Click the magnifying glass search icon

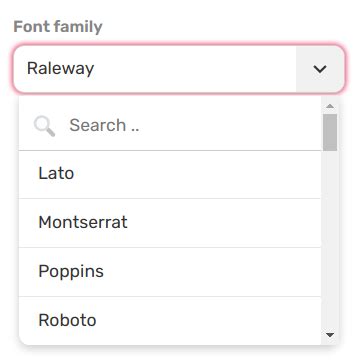44,126
